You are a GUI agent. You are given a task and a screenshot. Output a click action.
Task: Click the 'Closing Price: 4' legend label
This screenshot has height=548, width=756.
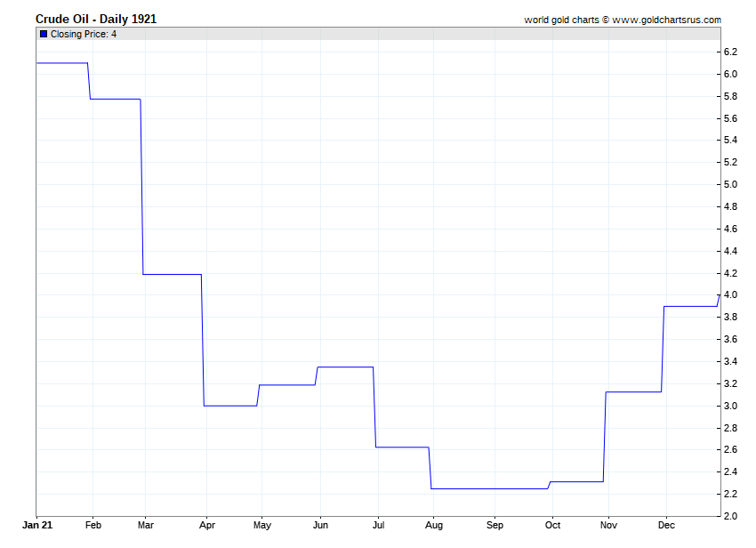click(84, 34)
